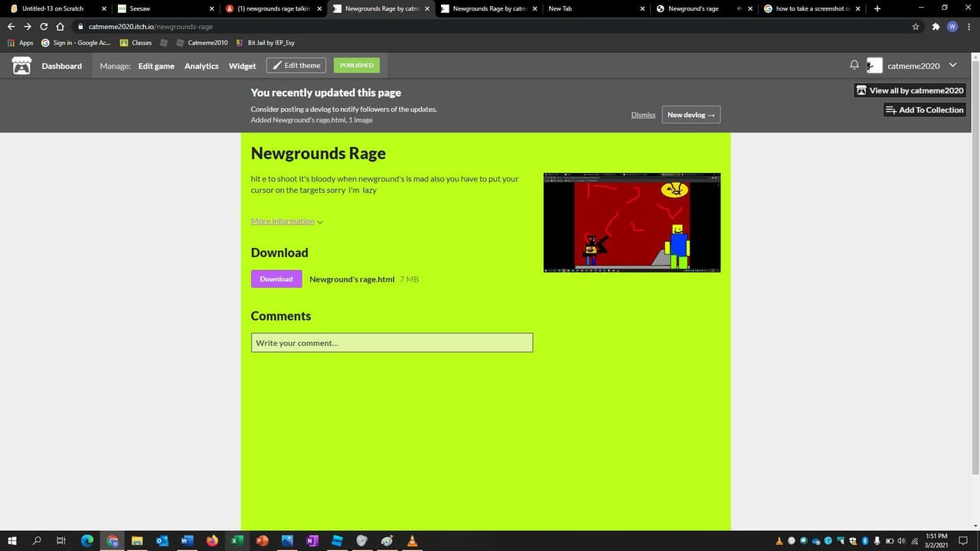Viewport: 980px width, 551px height.
Task: Focus the Write your comment field
Action: coord(392,343)
